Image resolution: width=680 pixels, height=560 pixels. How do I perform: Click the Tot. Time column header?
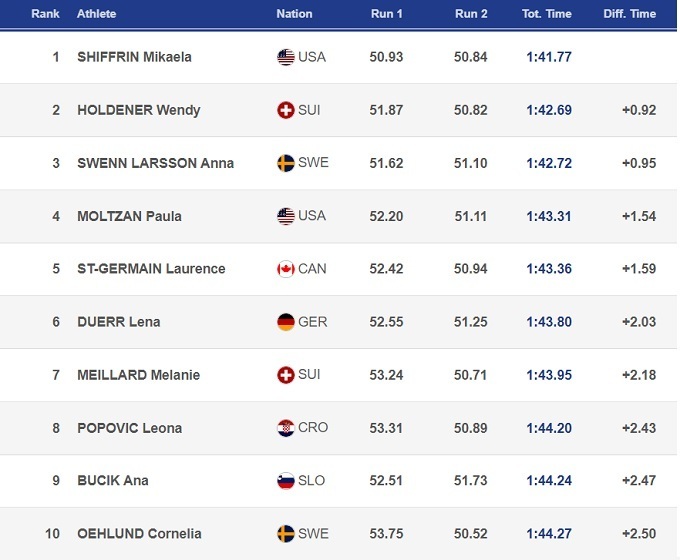548,14
